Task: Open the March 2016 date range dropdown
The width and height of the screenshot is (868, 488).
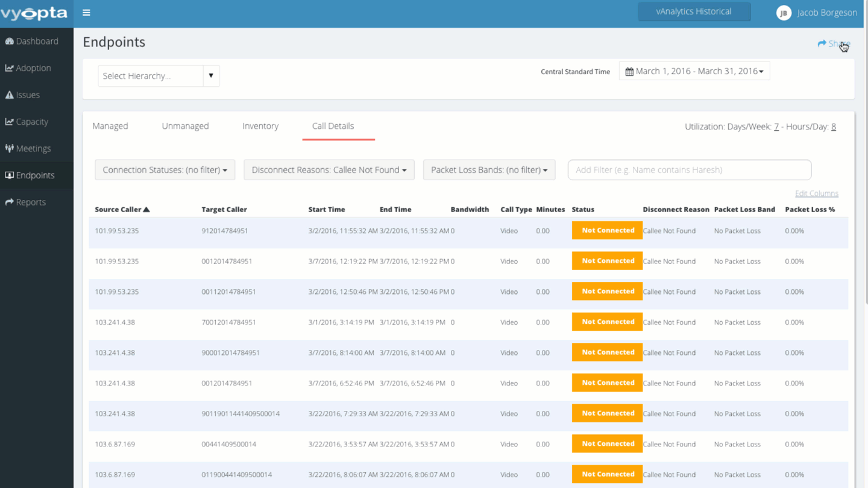Action: pos(694,71)
